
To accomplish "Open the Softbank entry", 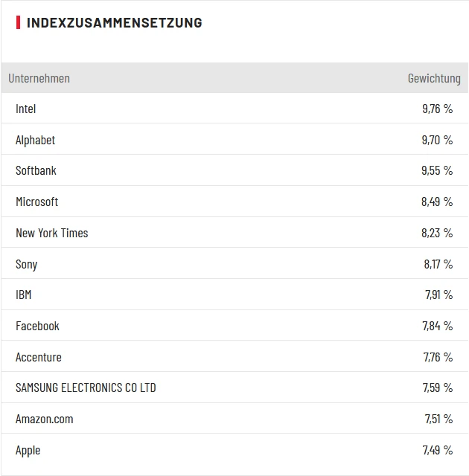I will tap(36, 170).
